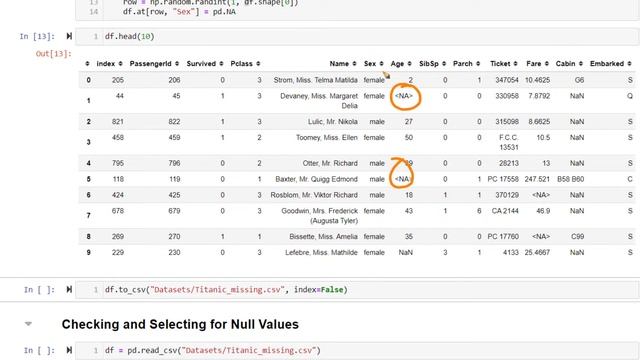Click cabin value 'B58 B60'

click(571, 179)
